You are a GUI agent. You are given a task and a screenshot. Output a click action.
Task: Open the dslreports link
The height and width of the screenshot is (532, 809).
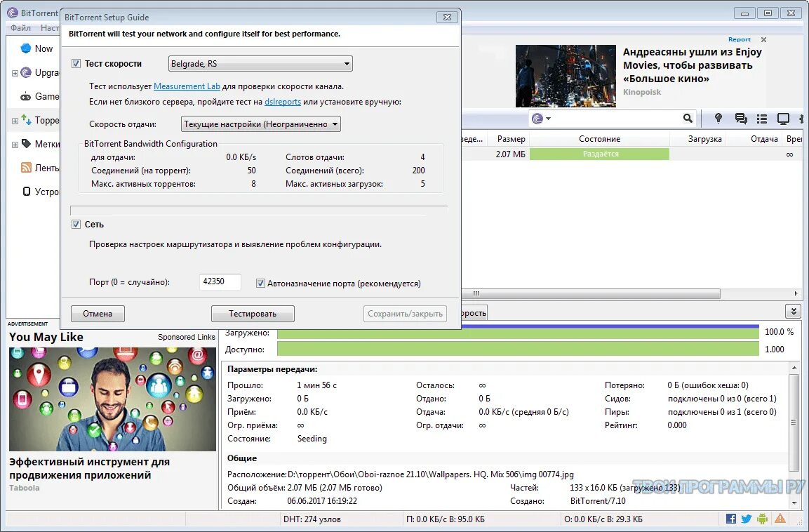pyautogui.click(x=283, y=102)
